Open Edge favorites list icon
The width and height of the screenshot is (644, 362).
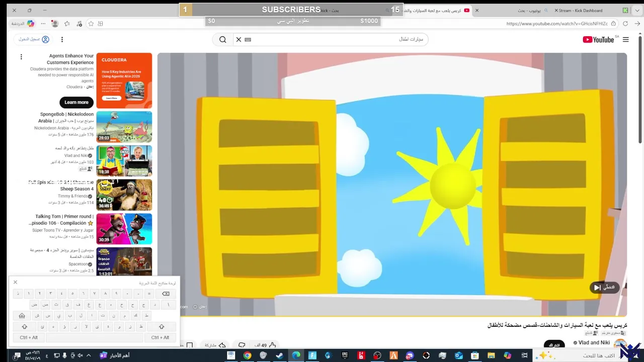(x=67, y=24)
